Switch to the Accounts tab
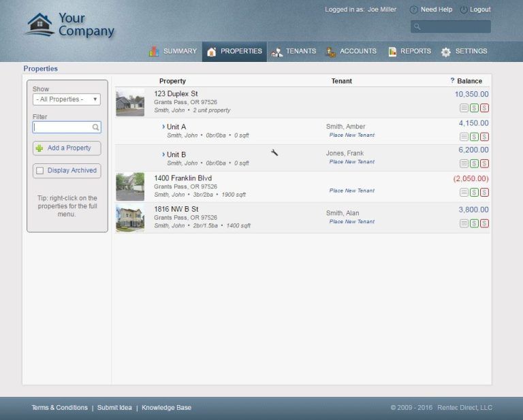Viewport: 523px width, 420px height. [x=351, y=51]
